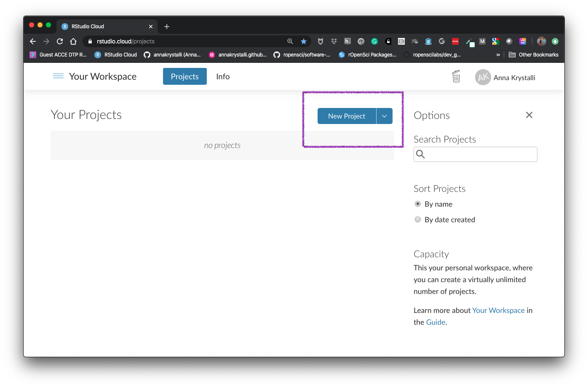
Task: Open the shield extension icon
Action: point(321,41)
